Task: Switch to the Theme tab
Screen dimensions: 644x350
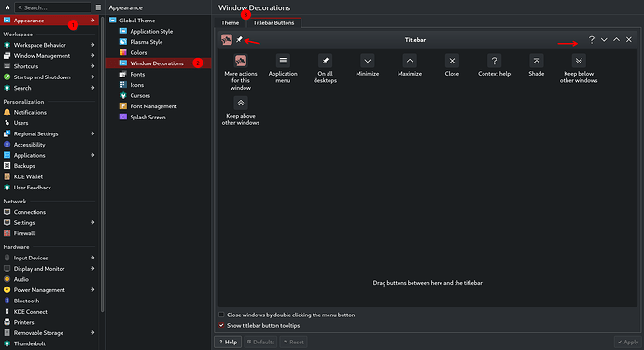Action: coord(230,22)
